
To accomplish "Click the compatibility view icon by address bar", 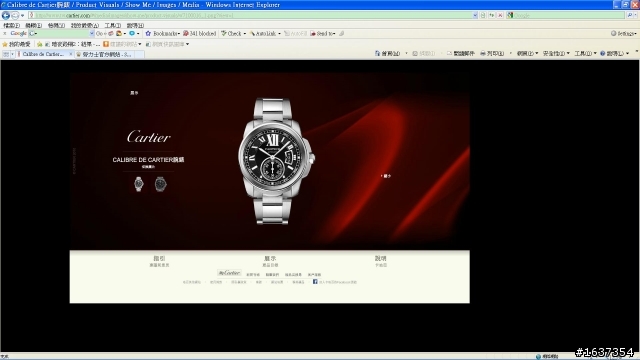I will tap(483, 16).
